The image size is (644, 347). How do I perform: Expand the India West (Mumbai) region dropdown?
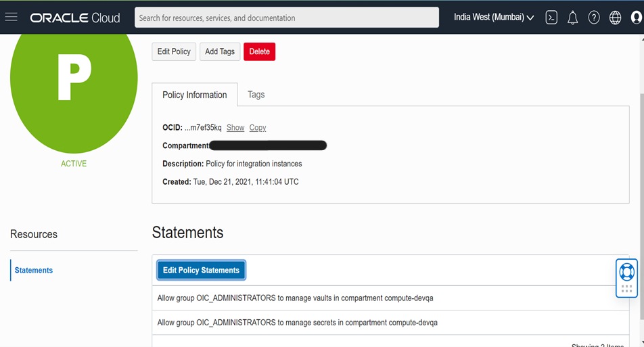(x=494, y=17)
